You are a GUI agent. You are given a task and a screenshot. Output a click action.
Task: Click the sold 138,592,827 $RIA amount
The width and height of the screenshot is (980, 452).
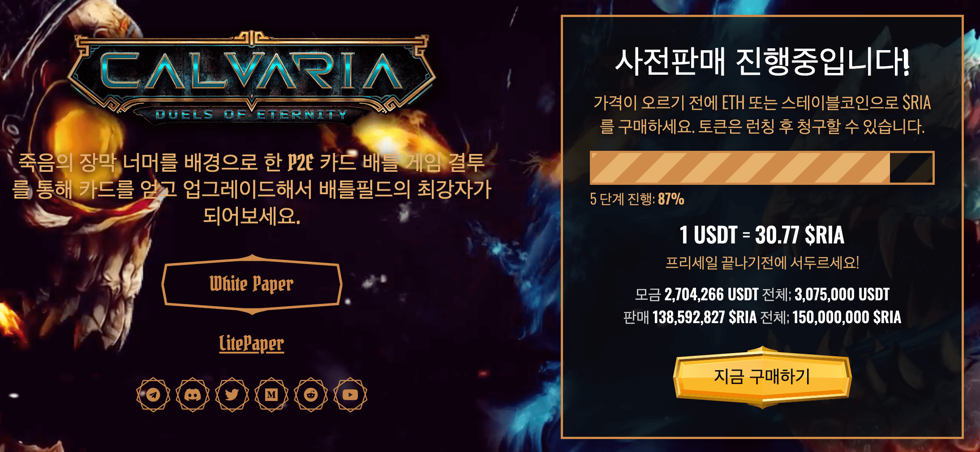(x=705, y=317)
